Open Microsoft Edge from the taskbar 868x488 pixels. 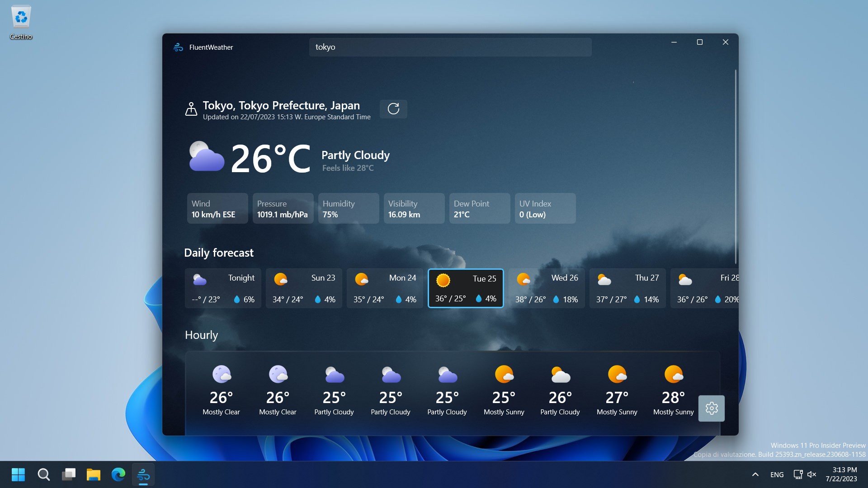(118, 474)
